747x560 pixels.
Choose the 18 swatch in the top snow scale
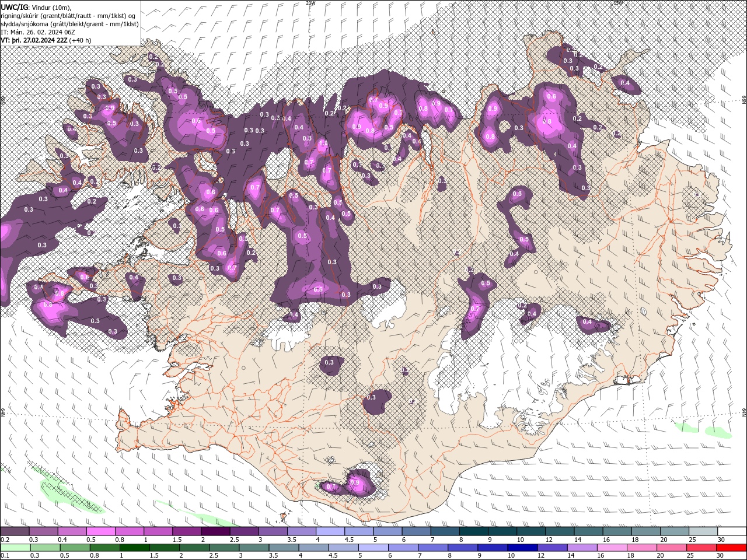pos(645,531)
